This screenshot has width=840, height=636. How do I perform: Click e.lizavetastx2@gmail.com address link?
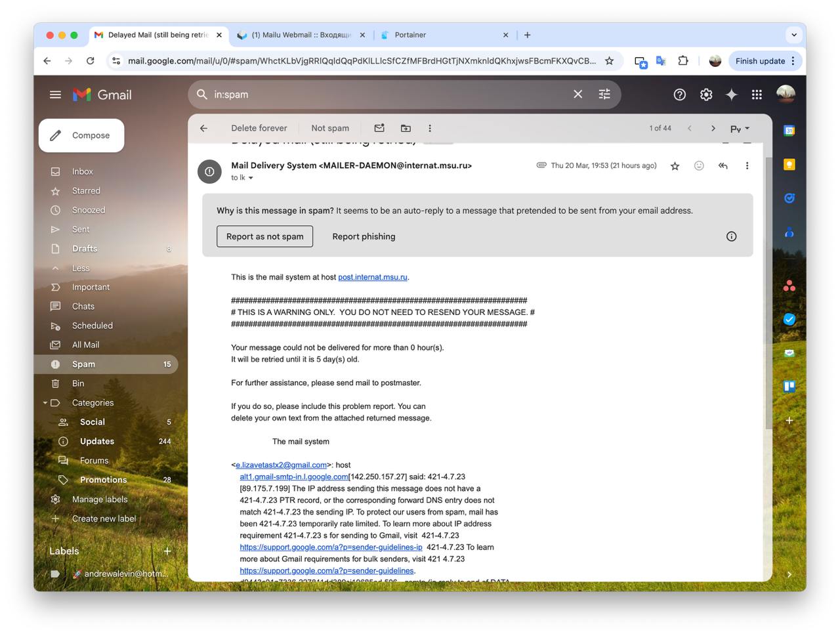click(x=281, y=465)
